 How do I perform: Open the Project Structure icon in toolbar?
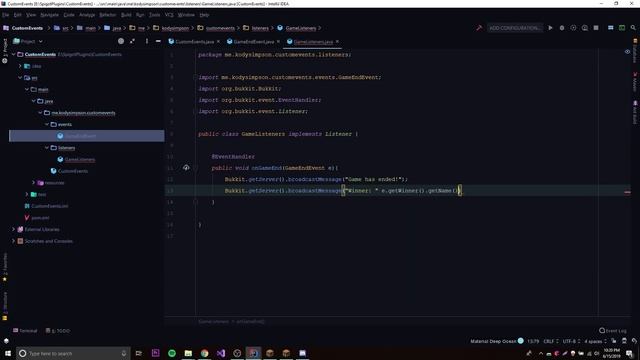(611, 28)
